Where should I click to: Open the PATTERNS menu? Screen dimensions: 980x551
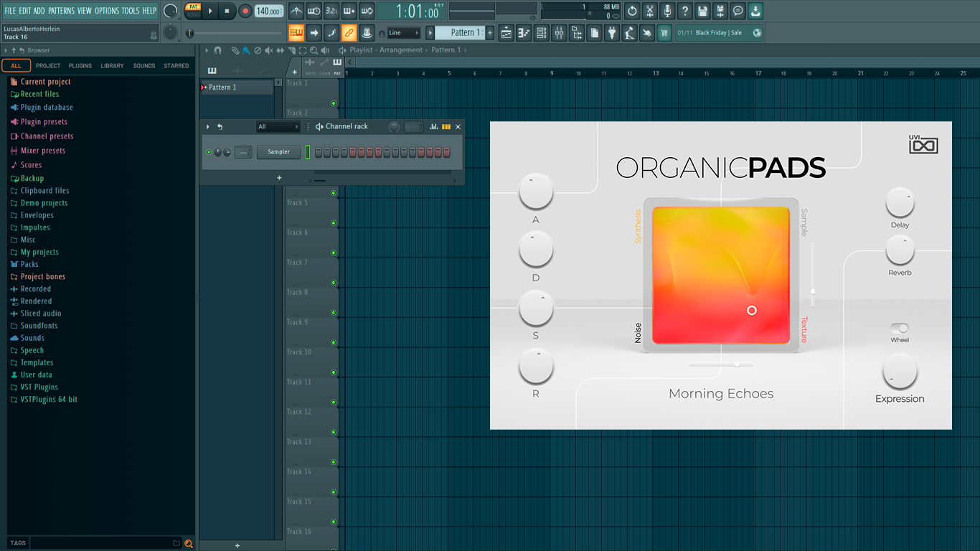61,11
